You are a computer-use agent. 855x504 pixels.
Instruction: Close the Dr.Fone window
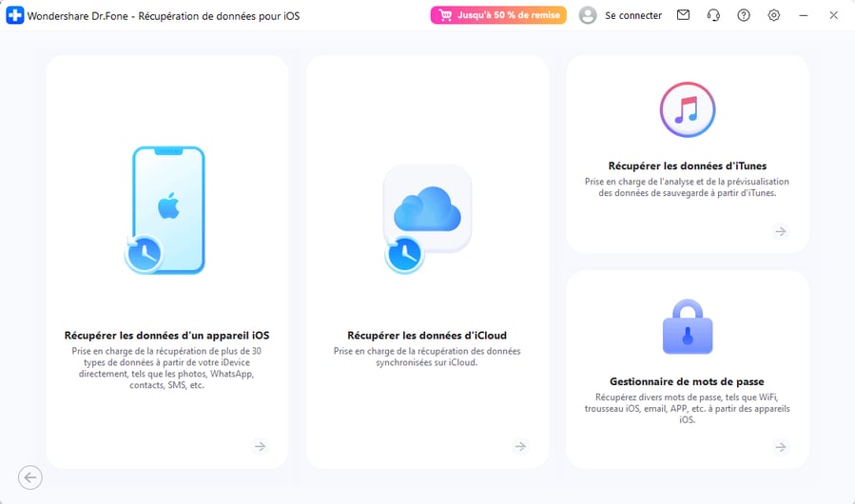point(833,15)
